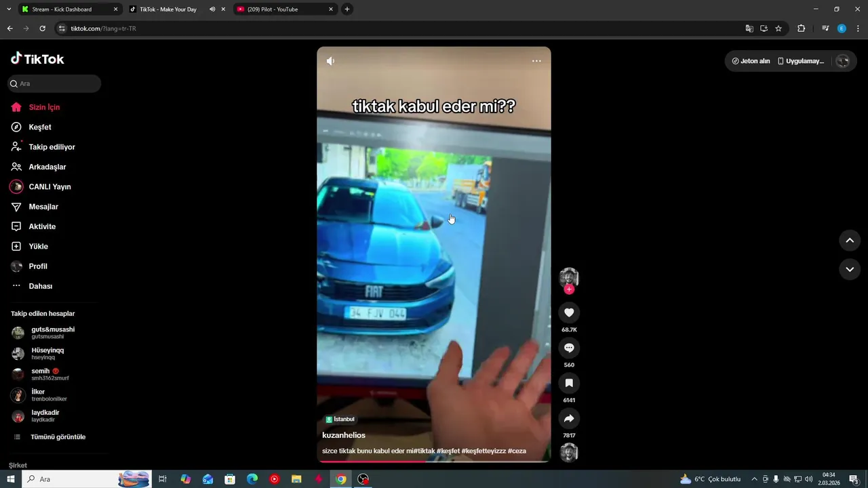Save video using the bookmark icon

(x=569, y=383)
